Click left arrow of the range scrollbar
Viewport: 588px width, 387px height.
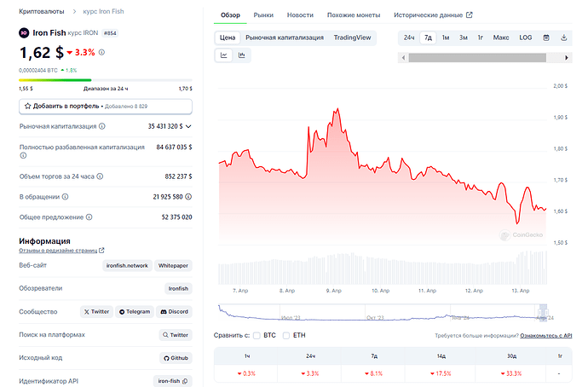[403, 58]
